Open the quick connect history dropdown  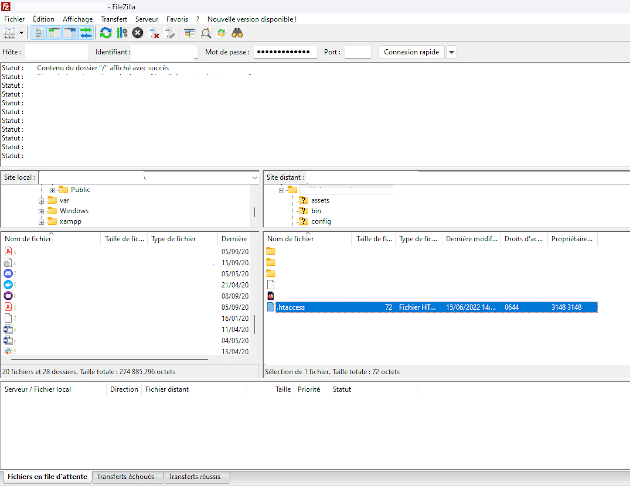coord(452,52)
